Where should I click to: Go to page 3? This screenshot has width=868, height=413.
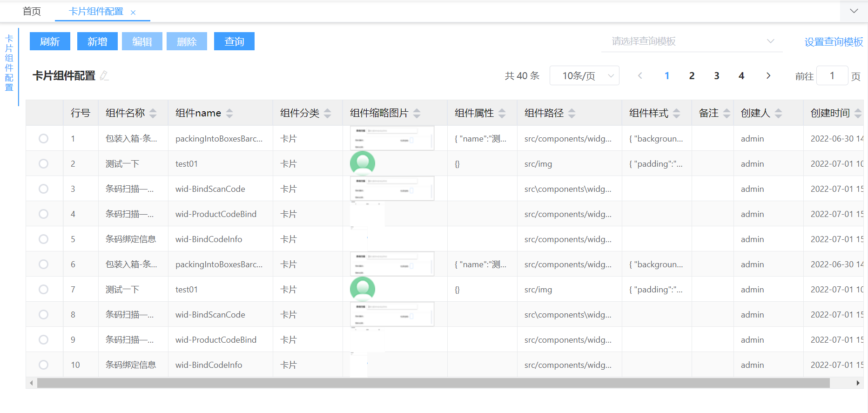[x=717, y=75]
